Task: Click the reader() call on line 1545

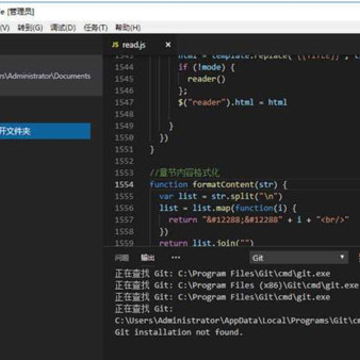Action: click(207, 79)
